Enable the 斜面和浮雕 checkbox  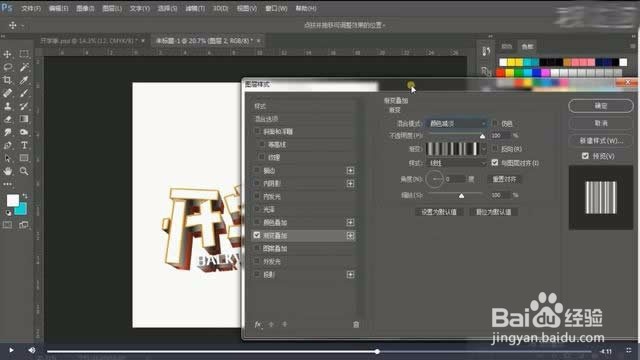[x=257, y=131]
